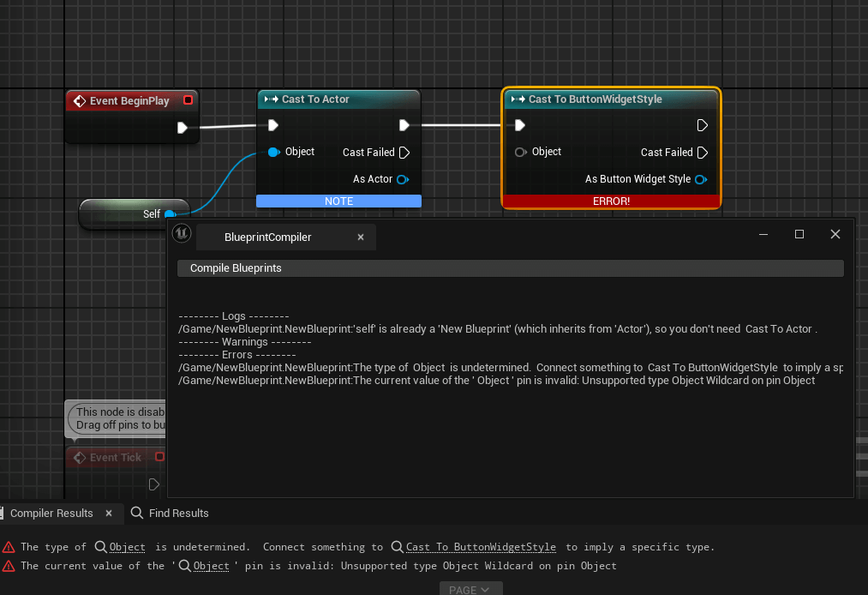This screenshot has height=595, width=868.
Task: Click the 'This node is disabled' comment bubble
Action: (117, 419)
